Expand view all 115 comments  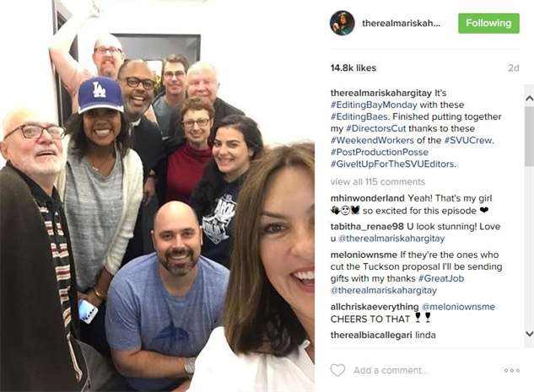378,182
